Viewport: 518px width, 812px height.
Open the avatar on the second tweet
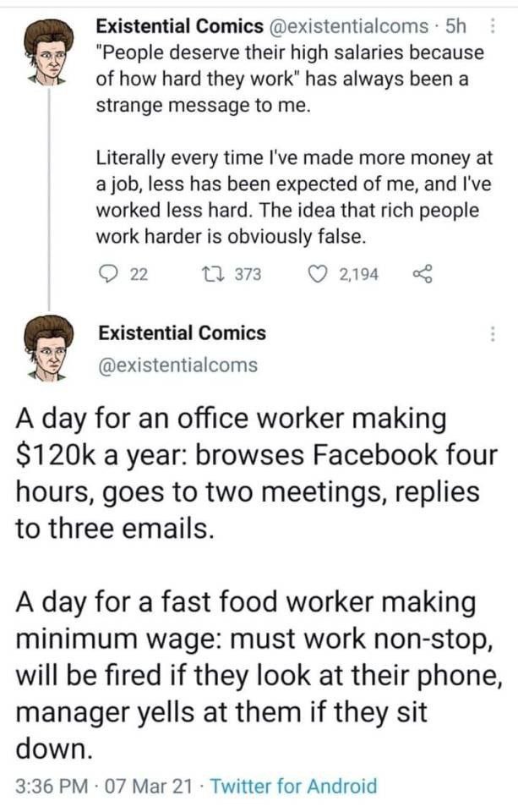point(48,346)
